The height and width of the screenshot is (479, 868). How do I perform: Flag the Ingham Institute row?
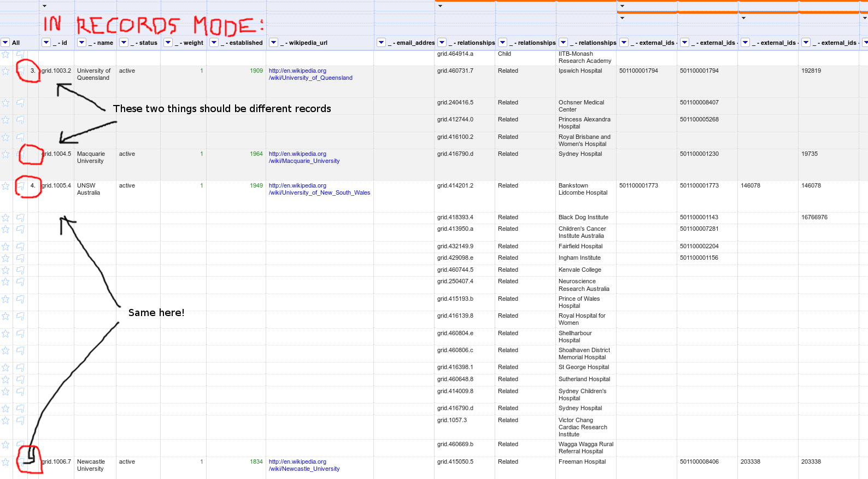coord(20,258)
